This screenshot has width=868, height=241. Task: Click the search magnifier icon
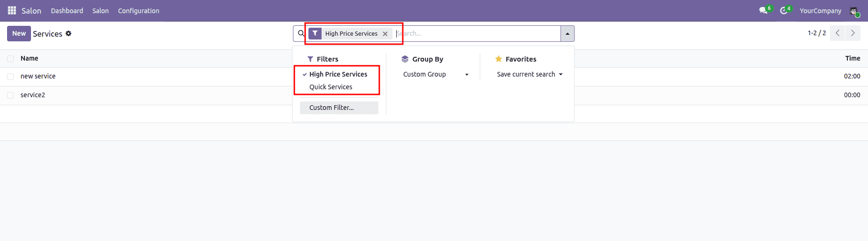301,33
